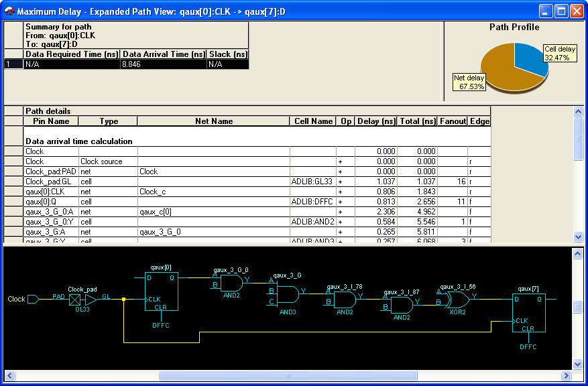Select the Clock_pad:PAD pin row
This screenshot has height=386, width=588.
click(257, 172)
